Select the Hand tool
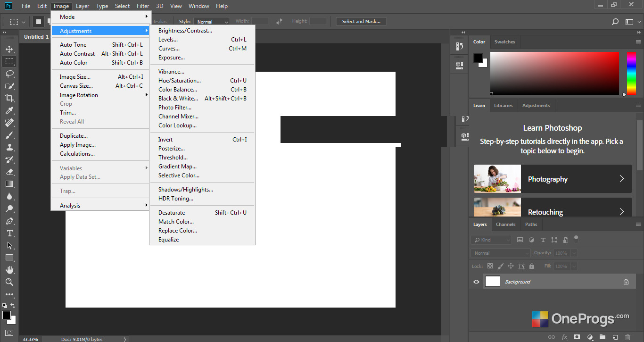Image resolution: width=644 pixels, height=342 pixels. click(9, 270)
